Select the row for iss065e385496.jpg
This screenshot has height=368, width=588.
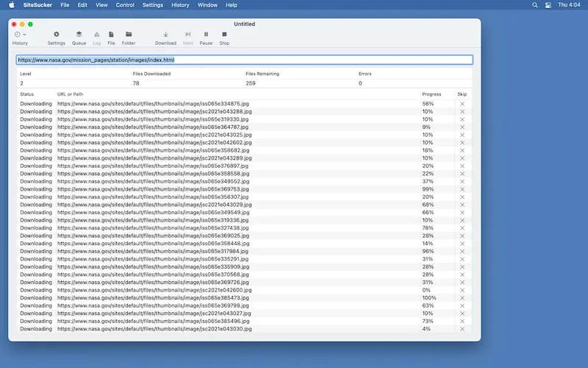[x=245, y=321]
